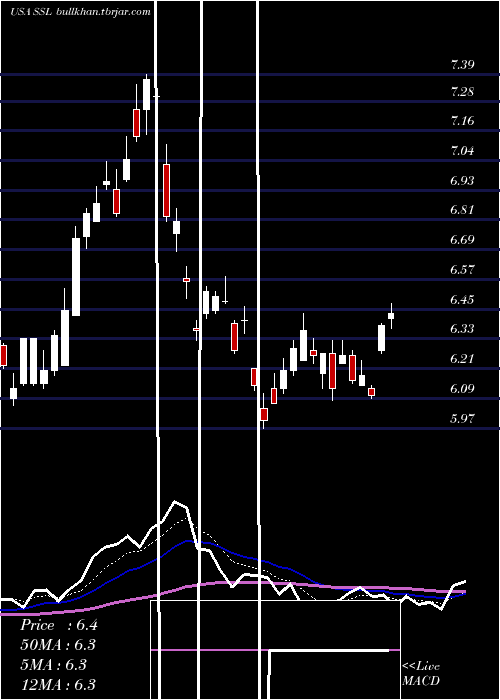Click the 'Price : 6.4' readout
This screenshot has height=700, width=500.
(x=58, y=625)
